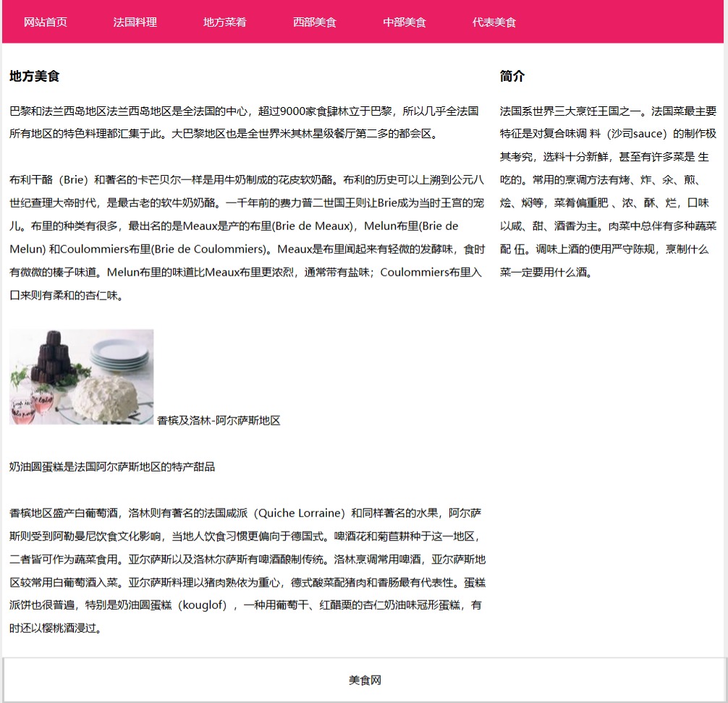Click the words 布利干酪 beginning the second paragraph
The height and width of the screenshot is (703, 728).
[x=31, y=180]
